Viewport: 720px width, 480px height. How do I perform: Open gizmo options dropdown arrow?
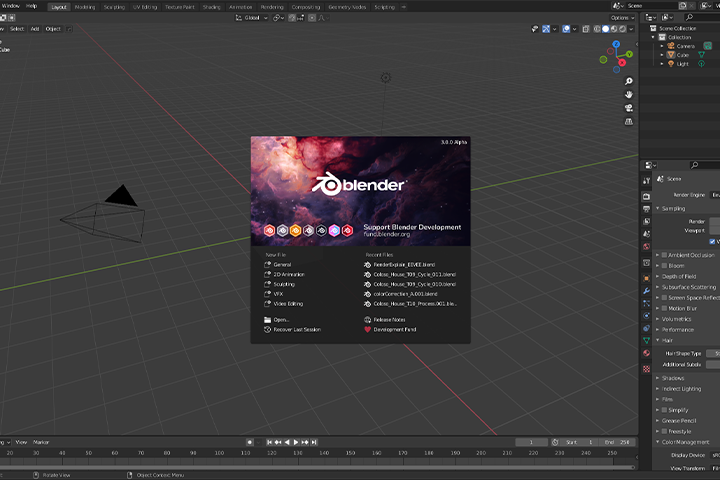tap(554, 29)
